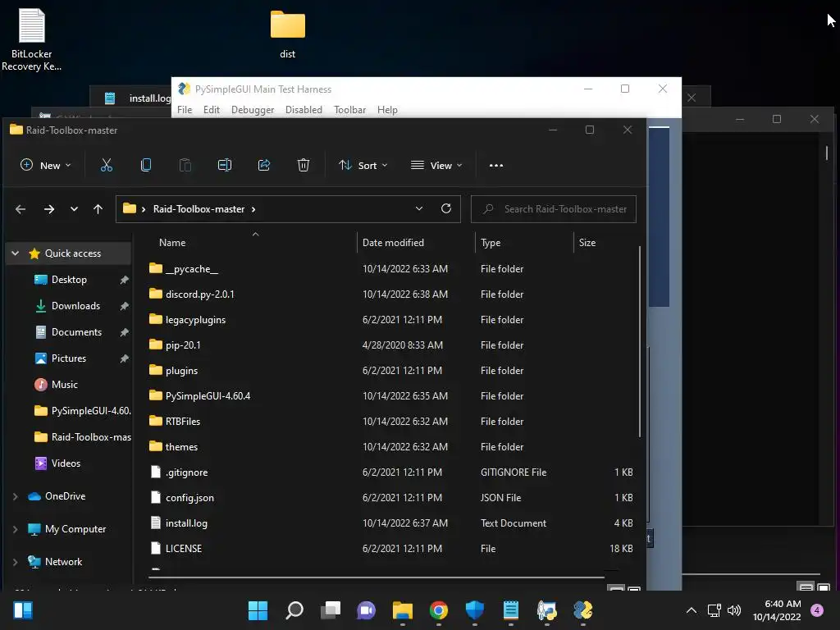This screenshot has height=630, width=840.
Task: Open Edit menu in PySimpleGUI window
Action: (211, 109)
